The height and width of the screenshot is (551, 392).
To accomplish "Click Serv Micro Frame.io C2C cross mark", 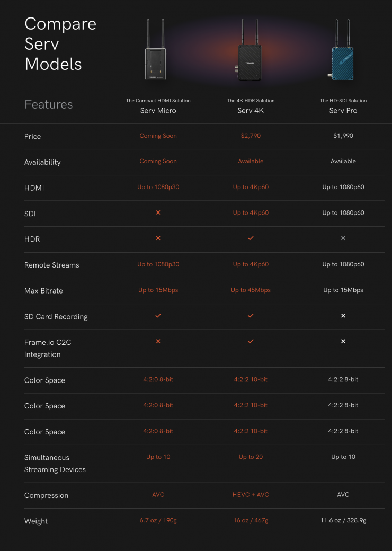I will coord(158,342).
